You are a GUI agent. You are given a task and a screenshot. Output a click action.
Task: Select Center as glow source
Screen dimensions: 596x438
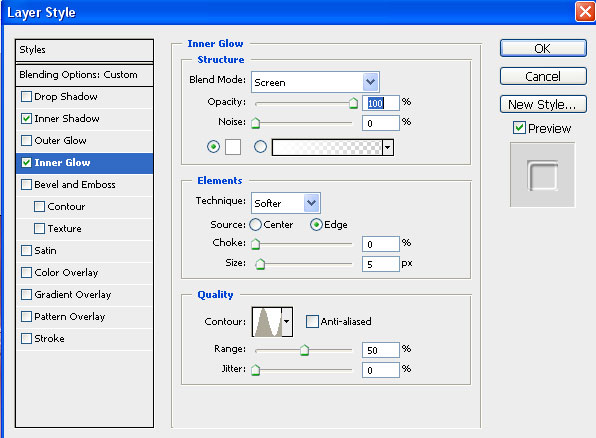click(255, 225)
